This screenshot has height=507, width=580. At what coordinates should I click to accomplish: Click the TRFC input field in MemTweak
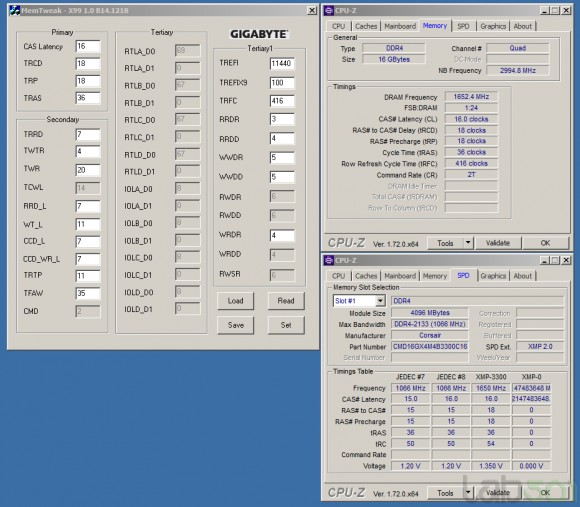[x=282, y=101]
